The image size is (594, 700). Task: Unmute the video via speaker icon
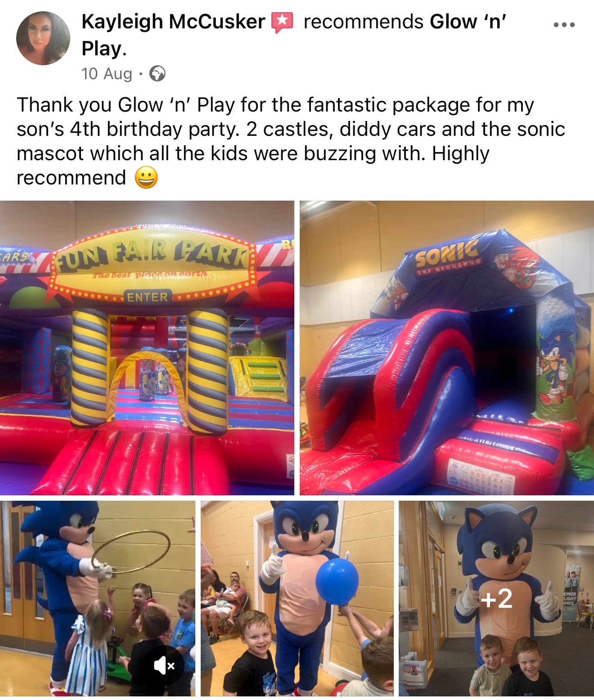tap(164, 665)
